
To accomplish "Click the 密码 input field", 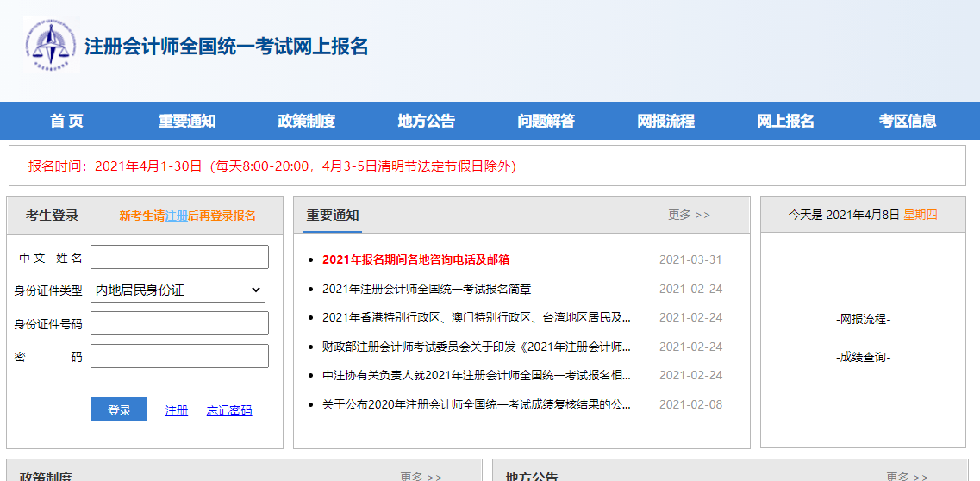I will point(179,356).
